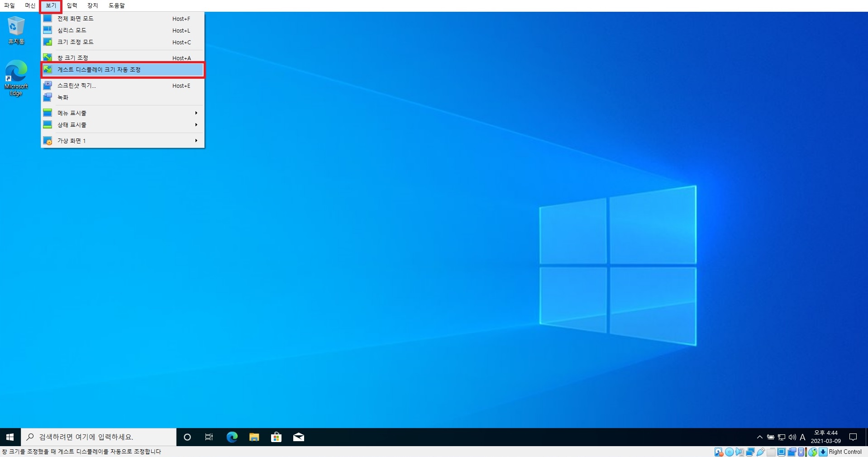Click the network tray icon
This screenshot has height=457, width=868.
pos(782,437)
